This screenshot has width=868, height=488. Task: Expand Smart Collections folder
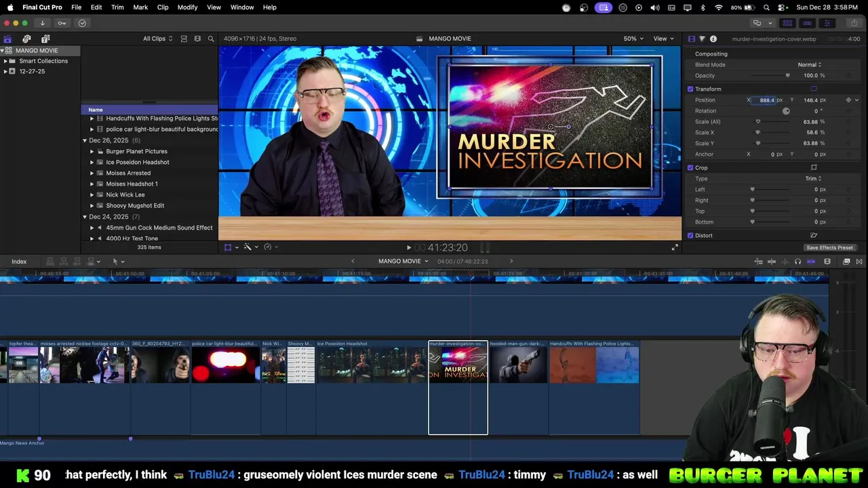[5, 61]
